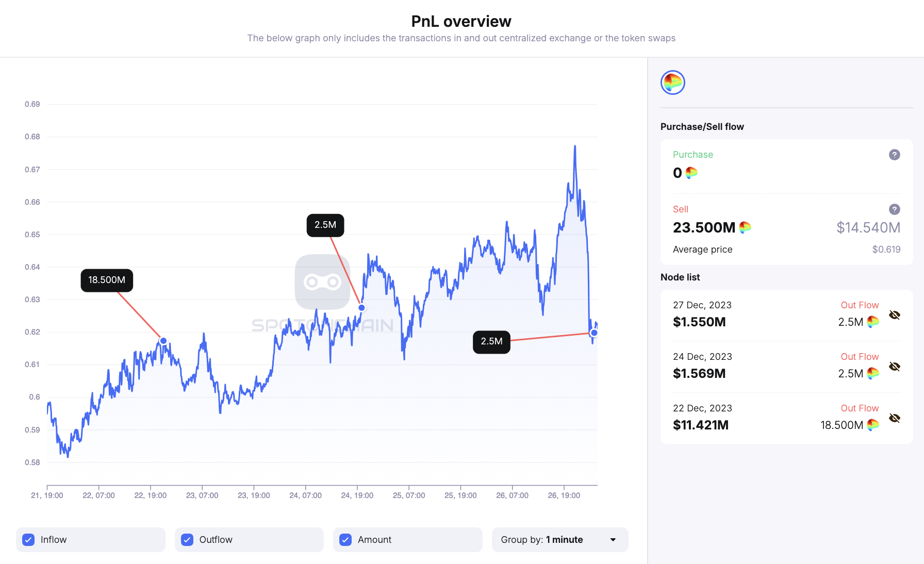Click the Purchase help question mark icon

tap(894, 155)
